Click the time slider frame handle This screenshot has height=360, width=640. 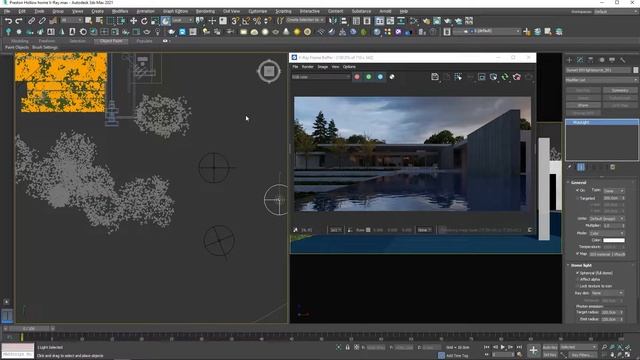coord(30,328)
